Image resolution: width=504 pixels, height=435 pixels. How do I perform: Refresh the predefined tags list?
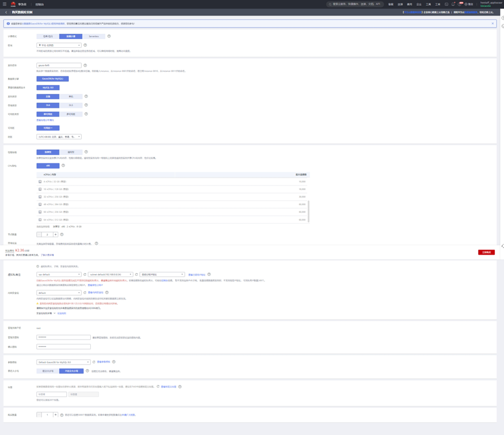pyautogui.click(x=158, y=387)
